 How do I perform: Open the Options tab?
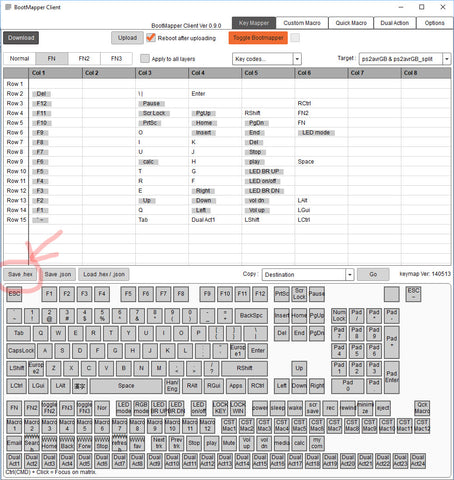[x=434, y=23]
